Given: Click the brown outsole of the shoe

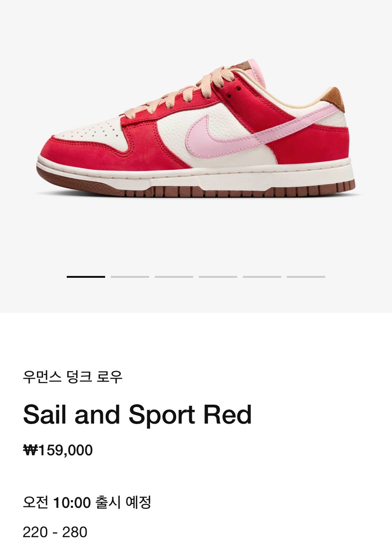Looking at the screenshot, I should point(189,191).
